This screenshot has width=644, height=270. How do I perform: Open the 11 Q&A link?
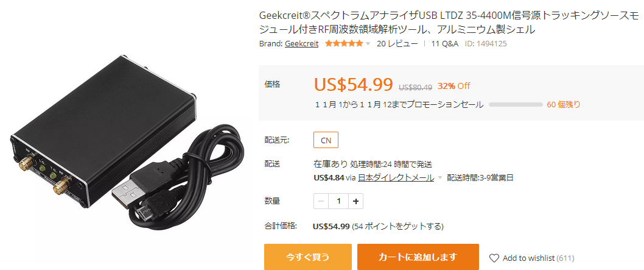pyautogui.click(x=444, y=43)
